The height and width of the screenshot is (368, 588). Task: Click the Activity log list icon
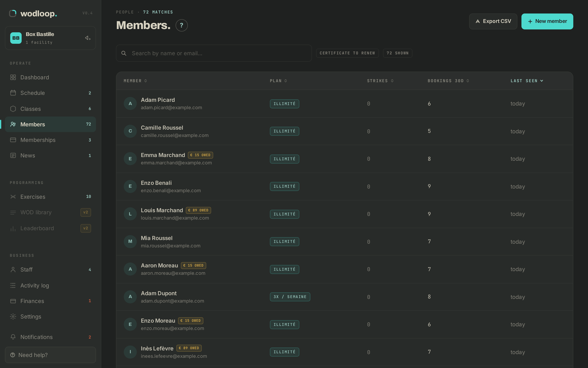click(x=13, y=285)
